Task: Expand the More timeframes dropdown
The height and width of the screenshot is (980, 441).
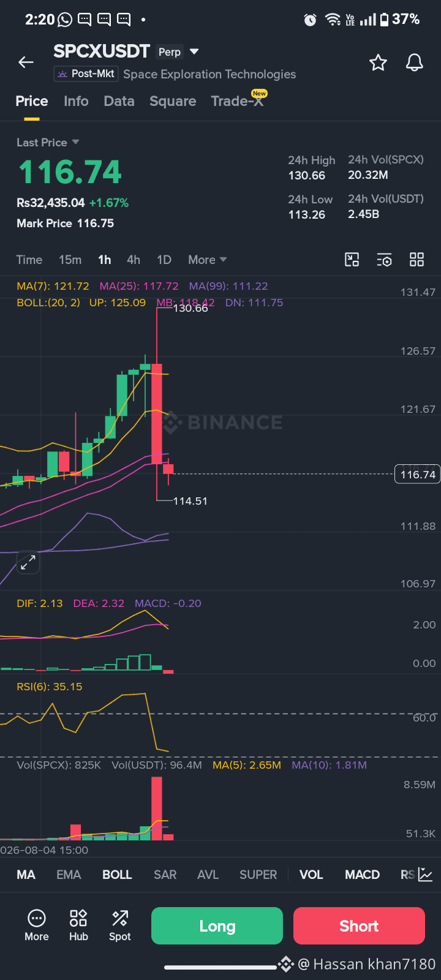Action: (x=208, y=260)
